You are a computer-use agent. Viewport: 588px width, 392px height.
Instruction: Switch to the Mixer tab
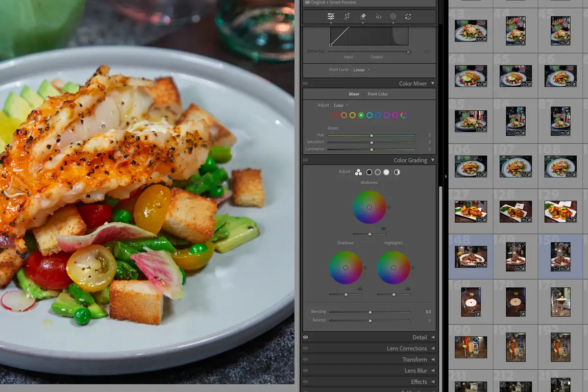pos(354,94)
